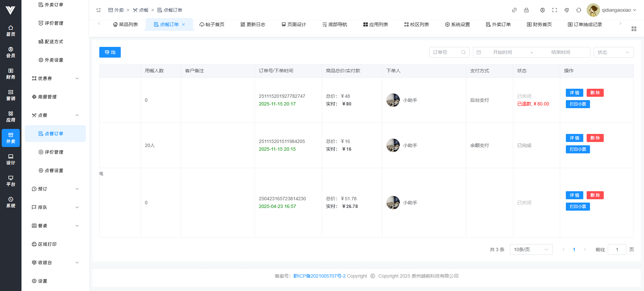Open the 营销 section in left rail

click(x=11, y=95)
